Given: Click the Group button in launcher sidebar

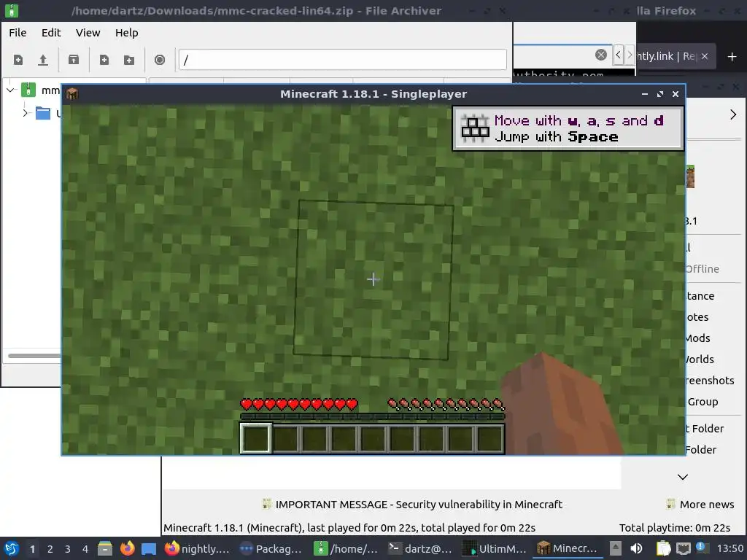Looking at the screenshot, I should (703, 402).
